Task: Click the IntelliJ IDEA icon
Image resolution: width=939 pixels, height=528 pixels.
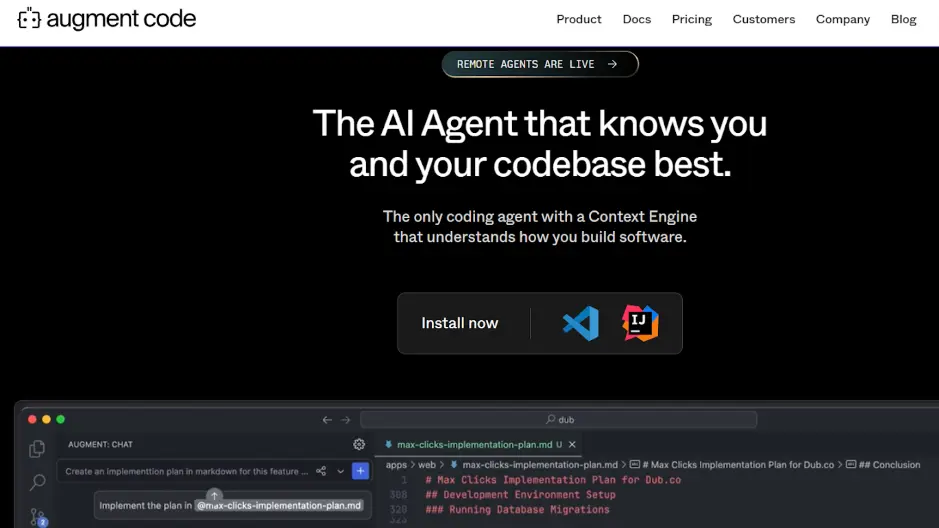Action: 640,323
